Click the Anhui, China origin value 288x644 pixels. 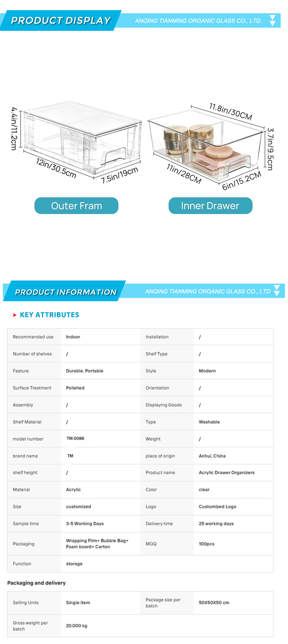pos(212,456)
